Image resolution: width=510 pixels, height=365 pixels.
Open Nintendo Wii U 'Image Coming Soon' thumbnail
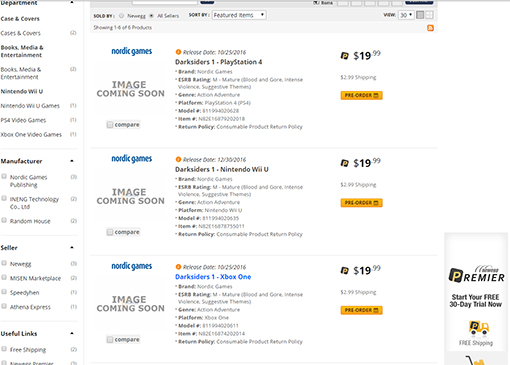pos(130,196)
